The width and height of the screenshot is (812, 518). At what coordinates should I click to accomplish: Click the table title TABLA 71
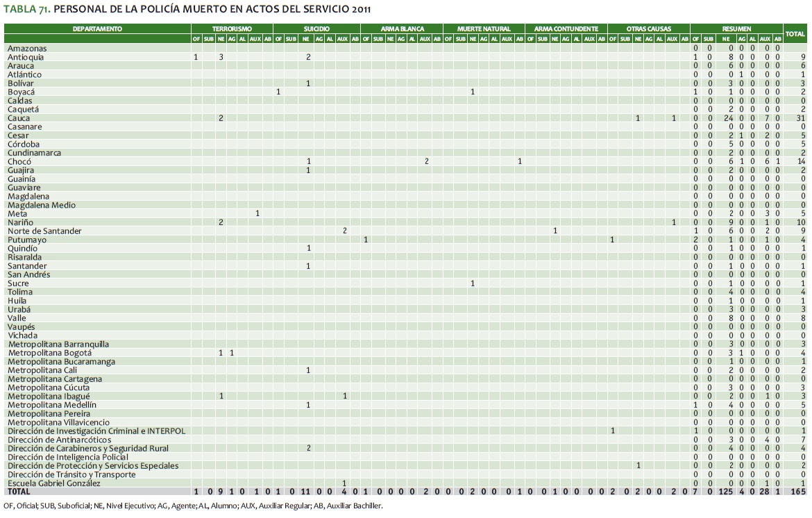pyautogui.click(x=187, y=10)
